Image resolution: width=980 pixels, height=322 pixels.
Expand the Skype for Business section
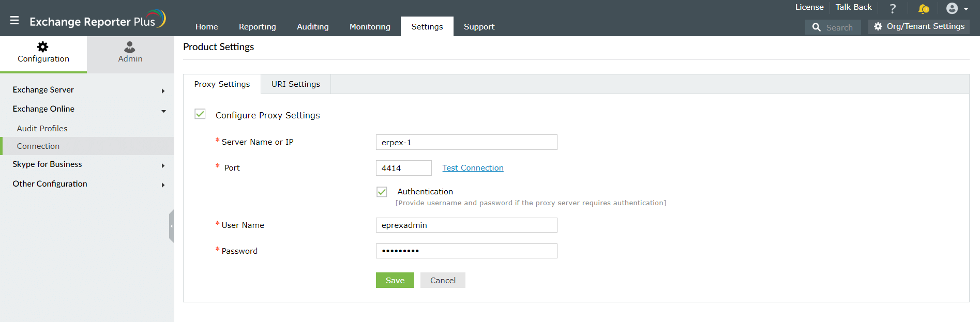[x=163, y=165]
